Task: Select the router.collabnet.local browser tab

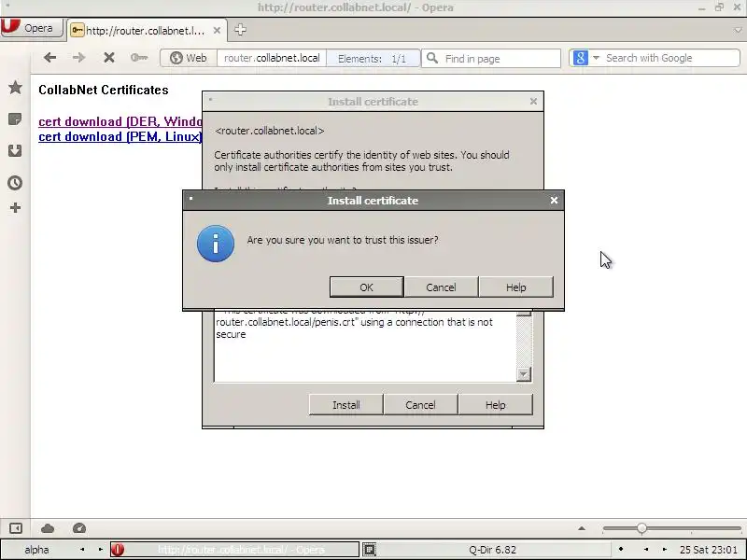Action: click(147, 31)
